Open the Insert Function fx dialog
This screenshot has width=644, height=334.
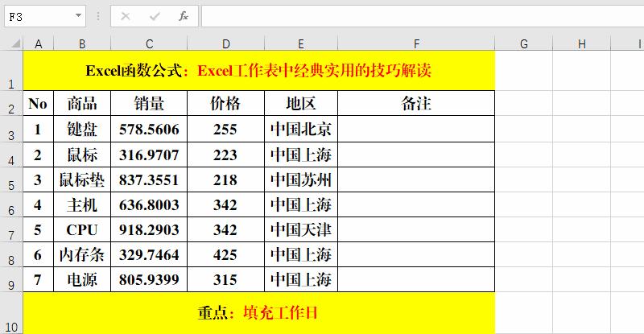point(184,16)
